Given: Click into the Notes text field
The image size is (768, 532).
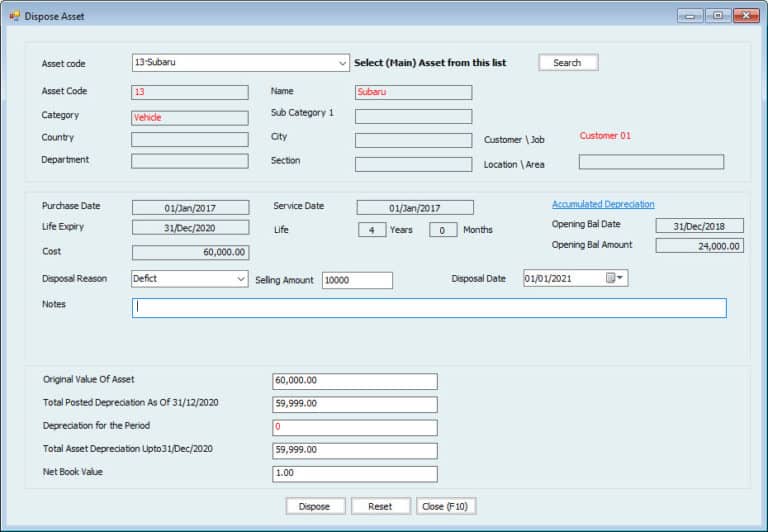Looking at the screenshot, I should coord(429,308).
